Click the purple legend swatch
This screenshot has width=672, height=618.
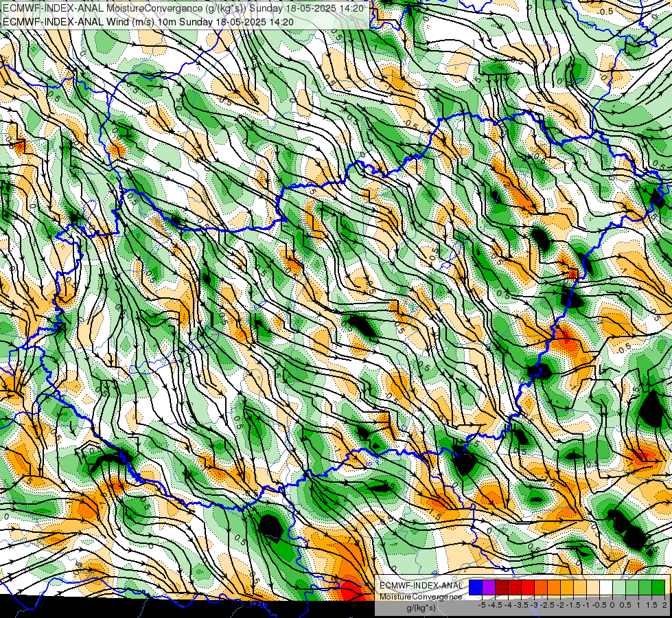[489, 588]
